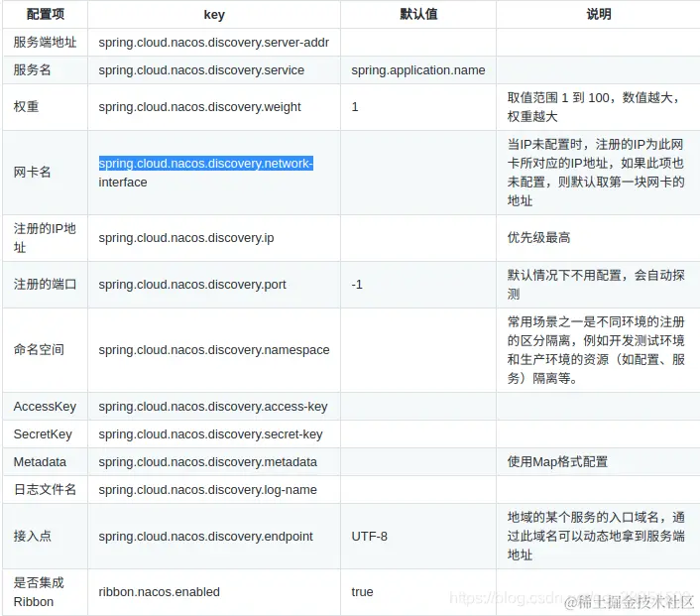Click the 默认值 column header
This screenshot has width=700, height=616.
[x=418, y=14]
